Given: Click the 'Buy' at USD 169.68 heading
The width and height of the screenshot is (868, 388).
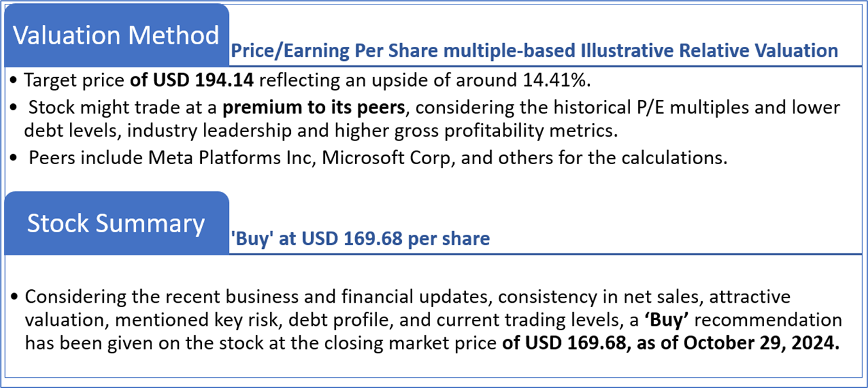Looking at the screenshot, I should point(360,239).
